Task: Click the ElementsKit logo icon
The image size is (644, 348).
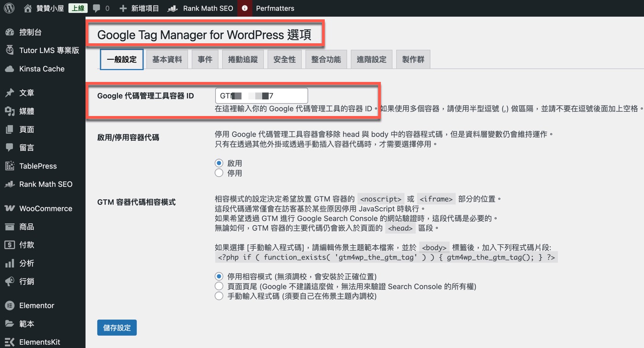Action: [10, 342]
